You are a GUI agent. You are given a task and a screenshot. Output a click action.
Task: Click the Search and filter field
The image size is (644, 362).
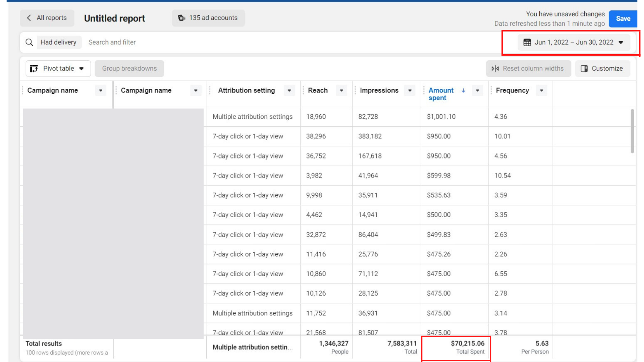click(x=112, y=42)
